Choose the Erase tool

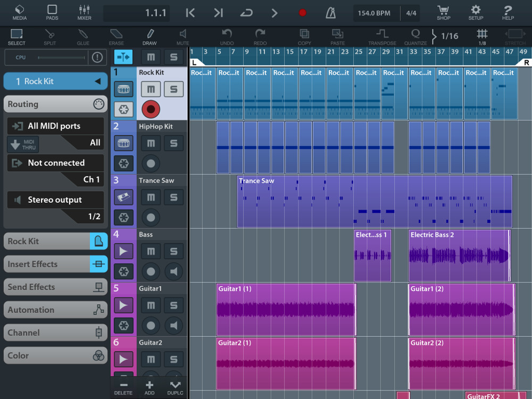pos(116,37)
